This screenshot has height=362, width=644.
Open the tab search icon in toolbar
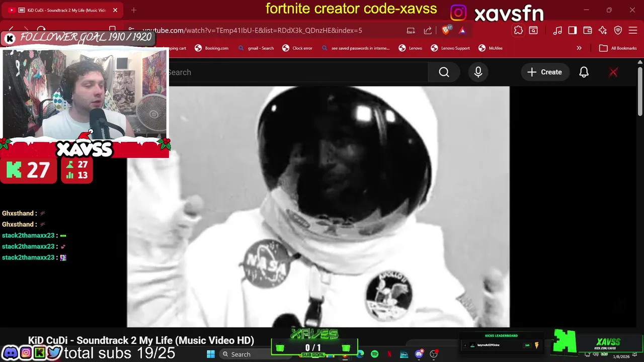(x=533, y=30)
